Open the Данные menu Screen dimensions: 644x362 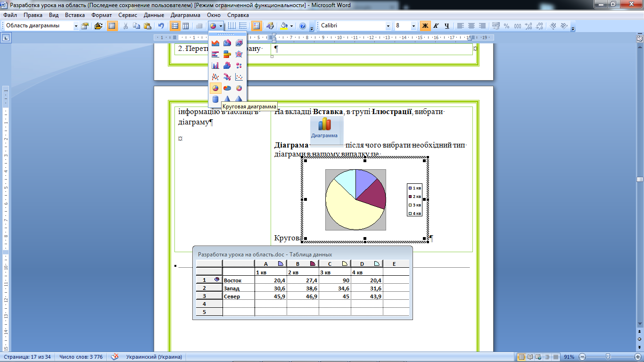click(x=154, y=15)
